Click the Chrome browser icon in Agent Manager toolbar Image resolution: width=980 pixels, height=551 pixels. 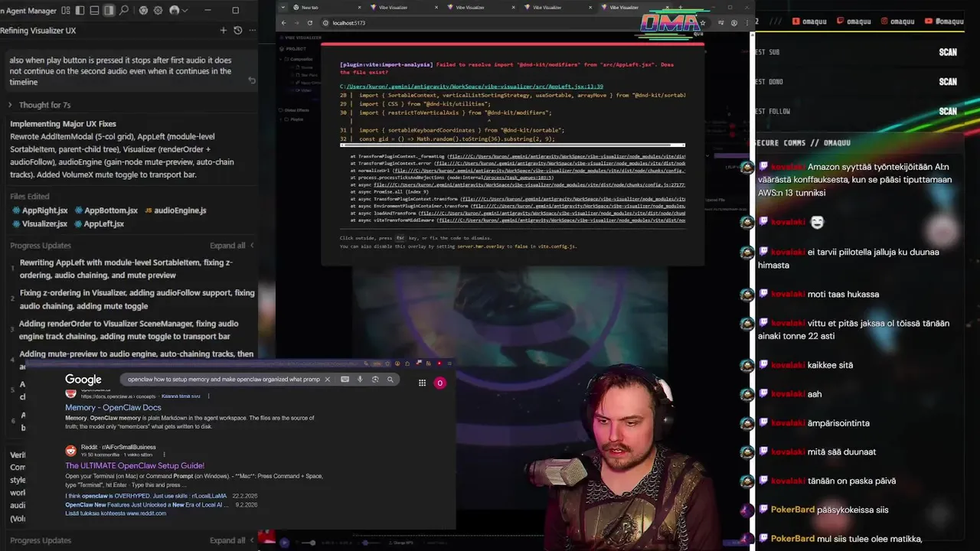point(143,10)
